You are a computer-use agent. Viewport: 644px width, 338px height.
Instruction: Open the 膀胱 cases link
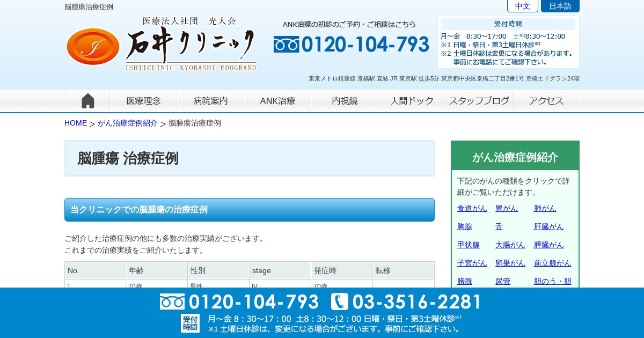pyautogui.click(x=465, y=281)
